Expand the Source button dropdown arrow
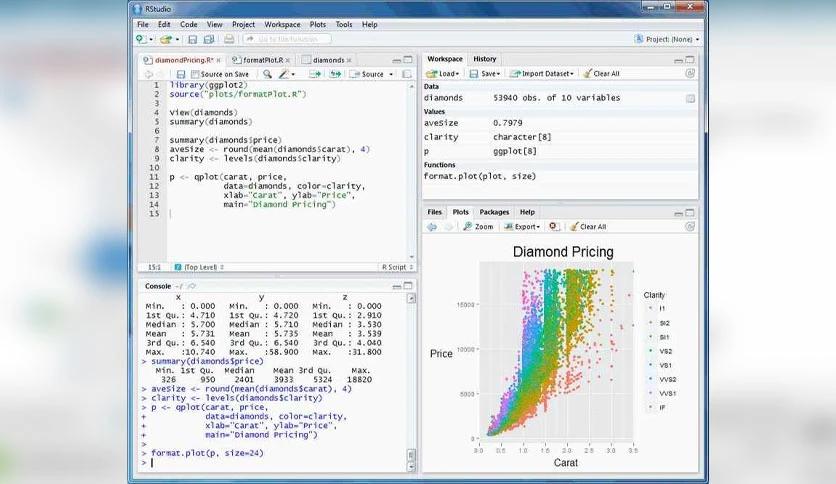The width and height of the screenshot is (836, 484). [391, 75]
